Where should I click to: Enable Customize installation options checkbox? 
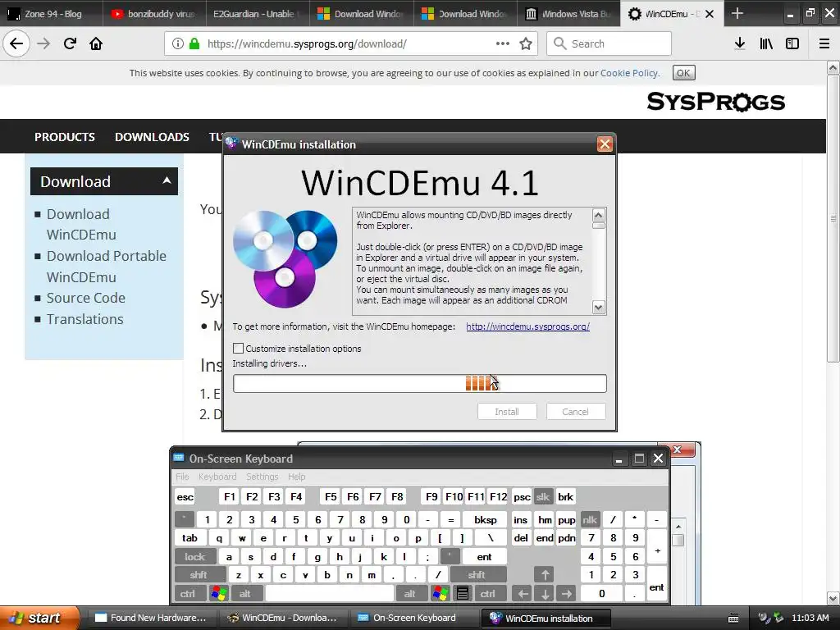point(239,348)
